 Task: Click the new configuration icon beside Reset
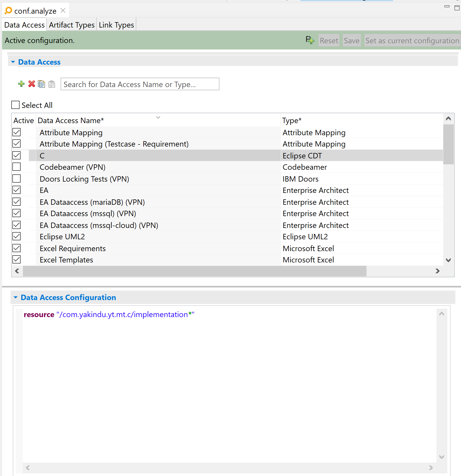point(310,40)
